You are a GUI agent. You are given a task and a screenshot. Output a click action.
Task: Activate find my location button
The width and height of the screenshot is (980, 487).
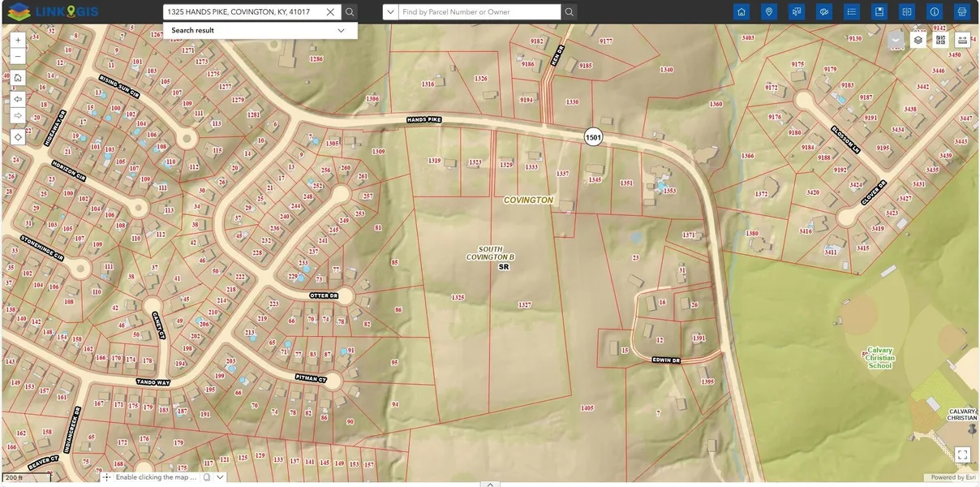[18, 137]
